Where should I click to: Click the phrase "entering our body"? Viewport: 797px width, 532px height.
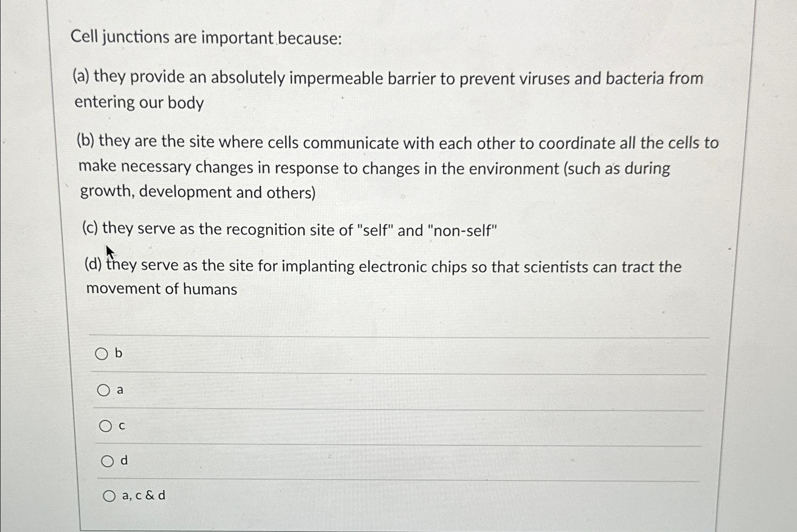pos(139,102)
